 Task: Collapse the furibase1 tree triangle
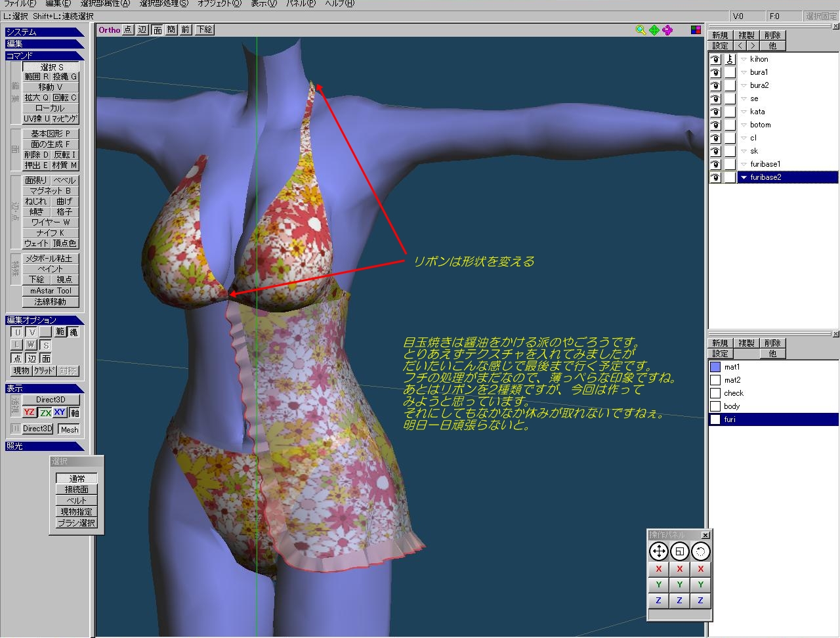[x=744, y=164]
